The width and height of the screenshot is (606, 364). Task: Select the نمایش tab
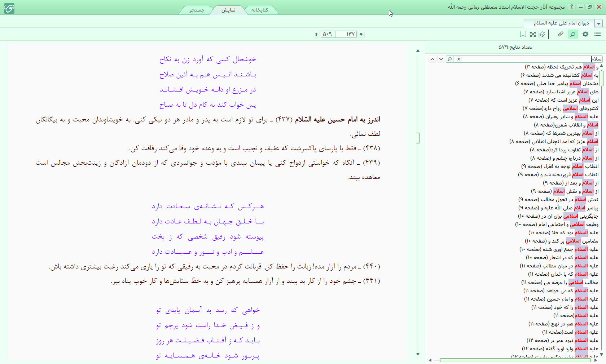[228, 10]
